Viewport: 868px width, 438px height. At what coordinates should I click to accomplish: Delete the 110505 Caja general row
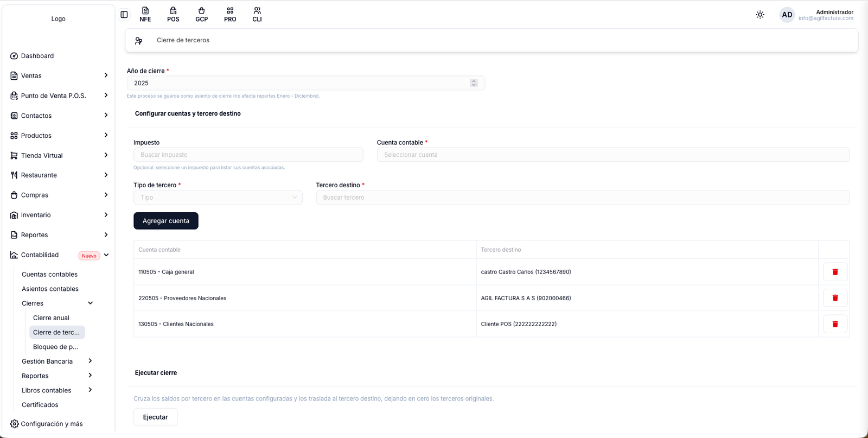pos(835,272)
